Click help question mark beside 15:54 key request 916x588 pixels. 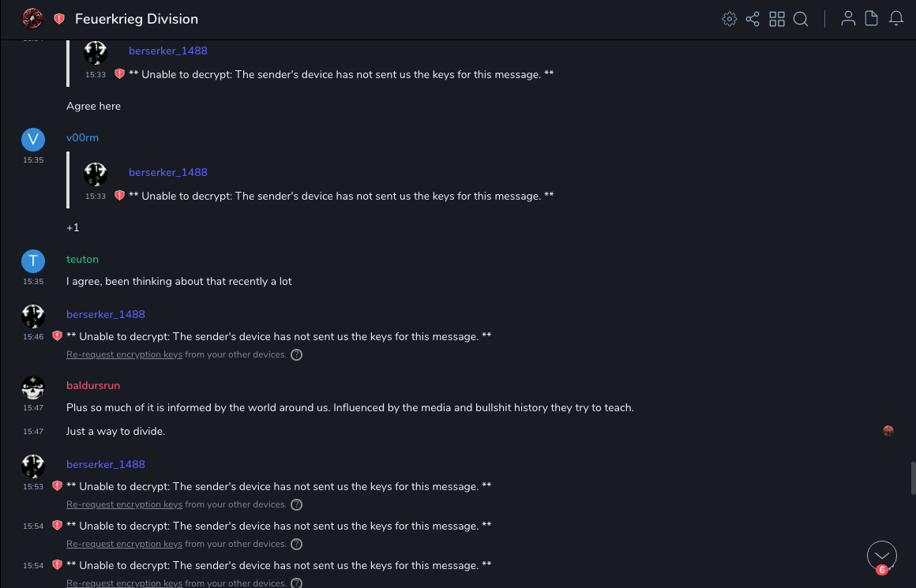[x=297, y=545]
